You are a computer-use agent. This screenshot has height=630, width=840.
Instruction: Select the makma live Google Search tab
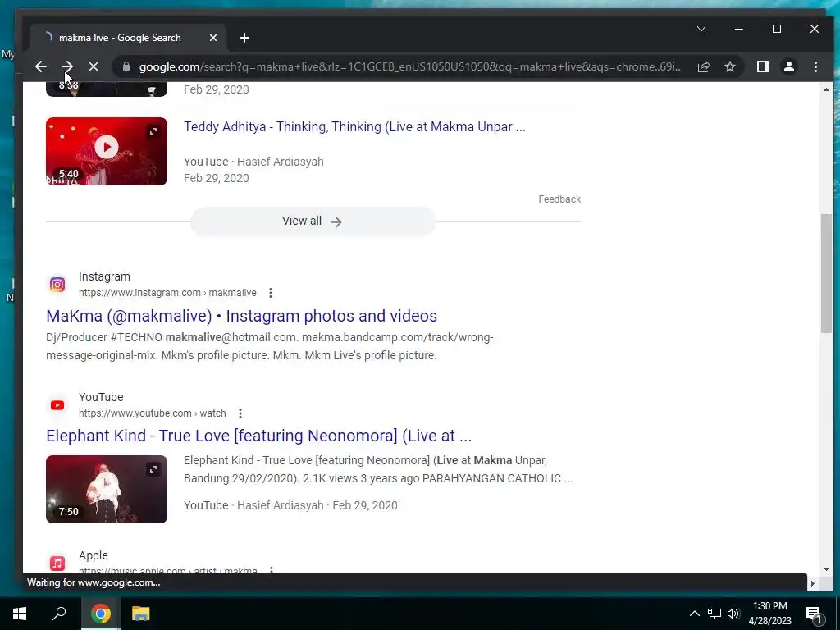pos(127,38)
